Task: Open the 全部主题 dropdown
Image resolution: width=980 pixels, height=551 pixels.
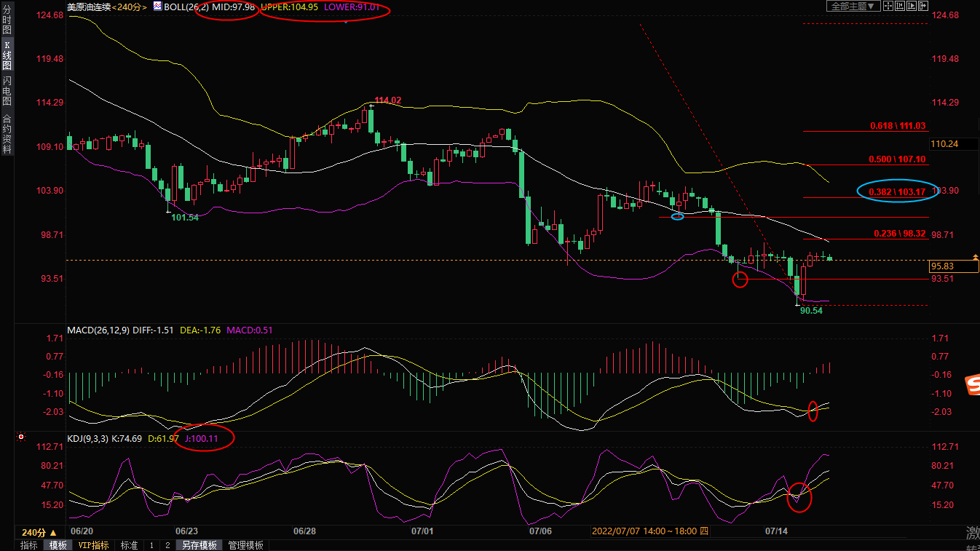Action: [x=853, y=6]
